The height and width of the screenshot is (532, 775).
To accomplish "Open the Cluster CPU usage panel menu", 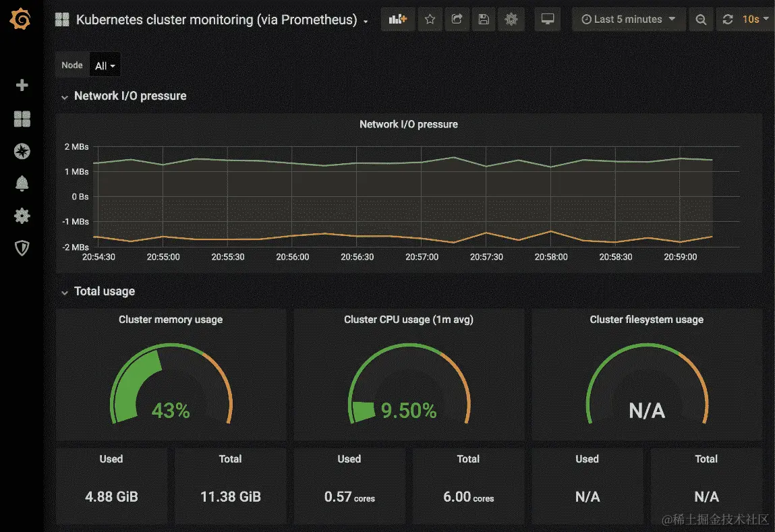I will [408, 320].
